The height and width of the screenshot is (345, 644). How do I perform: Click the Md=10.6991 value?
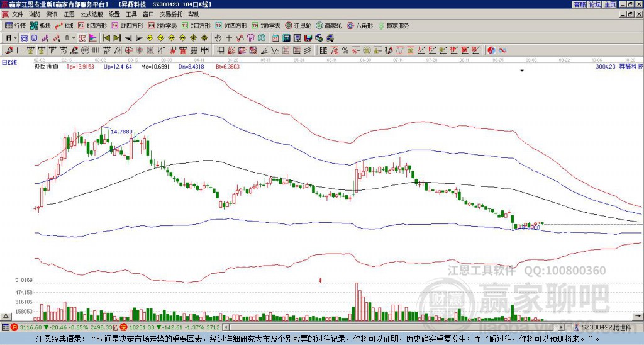pos(155,66)
